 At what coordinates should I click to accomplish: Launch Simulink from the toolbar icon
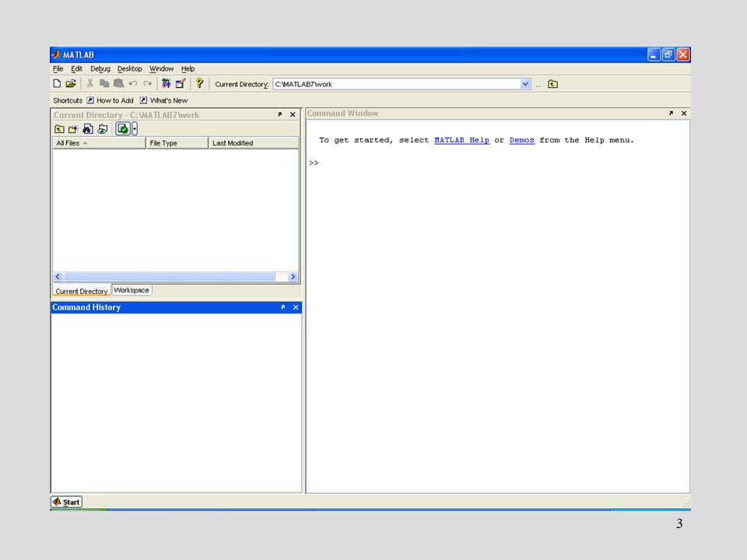166,84
